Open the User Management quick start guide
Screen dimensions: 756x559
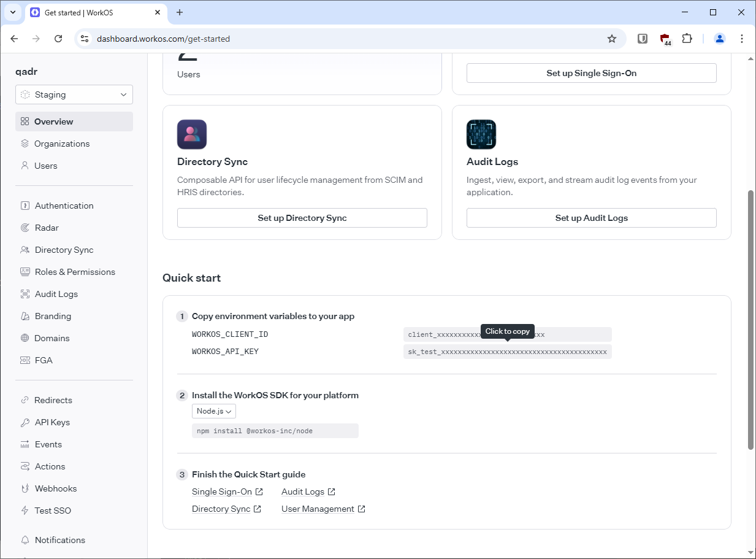[x=318, y=508]
